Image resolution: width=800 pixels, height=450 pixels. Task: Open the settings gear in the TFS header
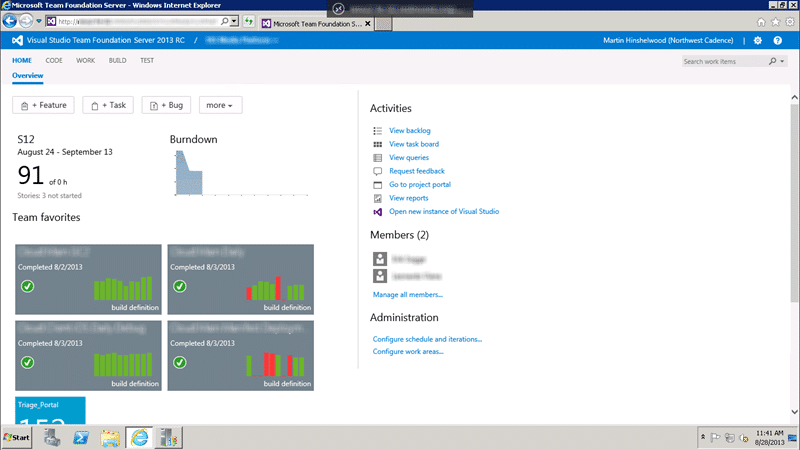pos(758,40)
